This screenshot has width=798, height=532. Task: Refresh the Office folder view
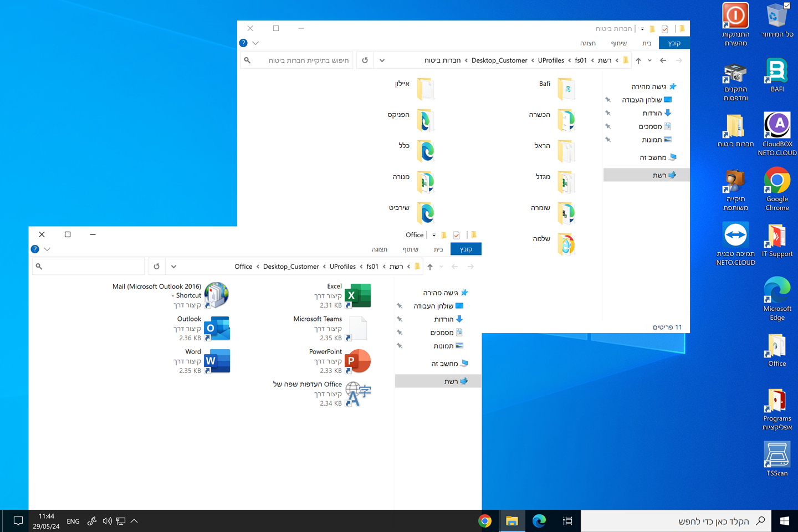pos(156,267)
